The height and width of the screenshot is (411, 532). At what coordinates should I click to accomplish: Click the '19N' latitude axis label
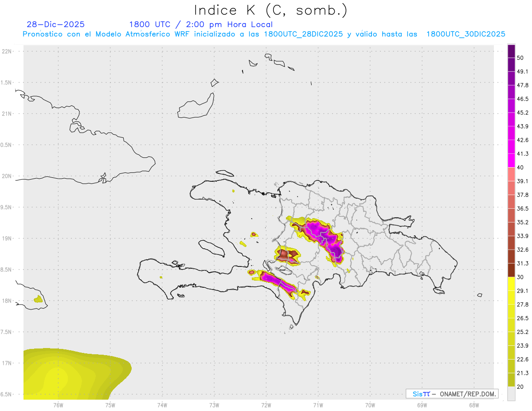(7, 238)
